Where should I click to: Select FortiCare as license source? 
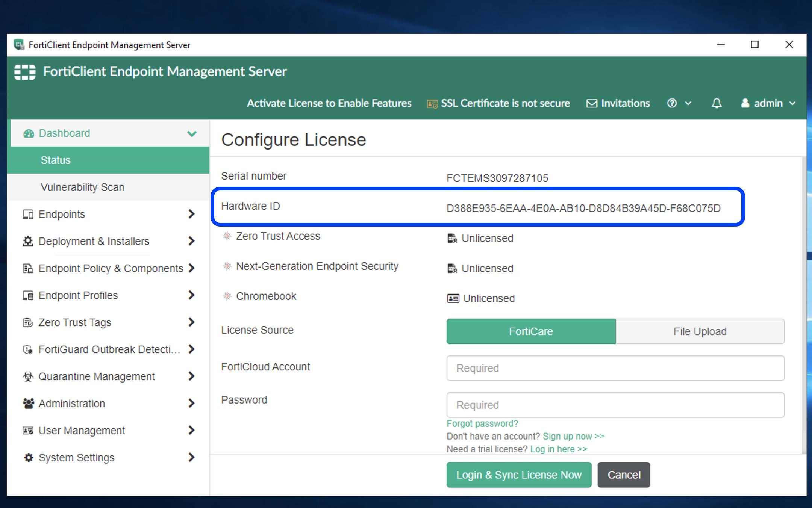(x=531, y=331)
